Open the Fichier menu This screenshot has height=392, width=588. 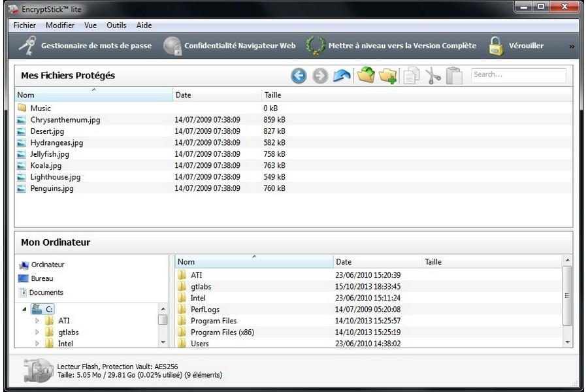tap(24, 25)
